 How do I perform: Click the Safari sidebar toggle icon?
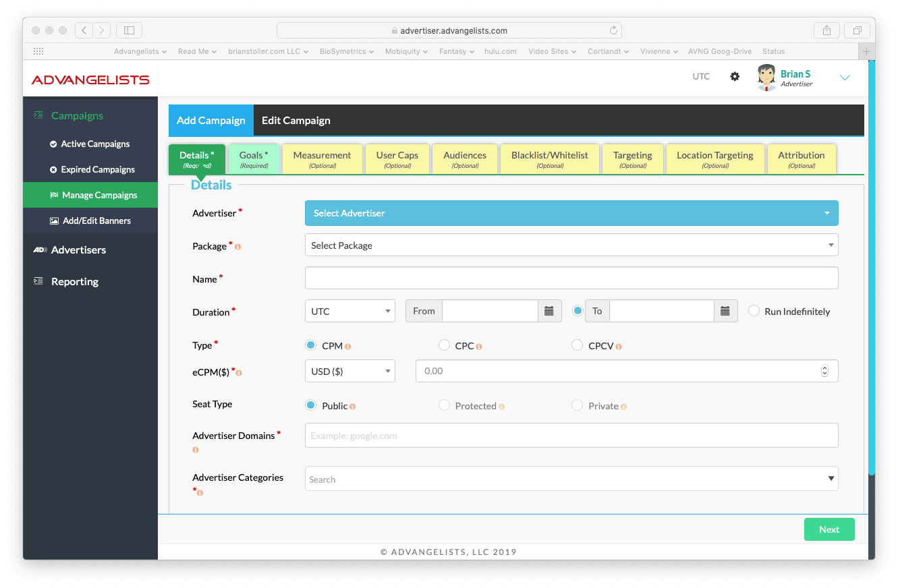(x=129, y=30)
